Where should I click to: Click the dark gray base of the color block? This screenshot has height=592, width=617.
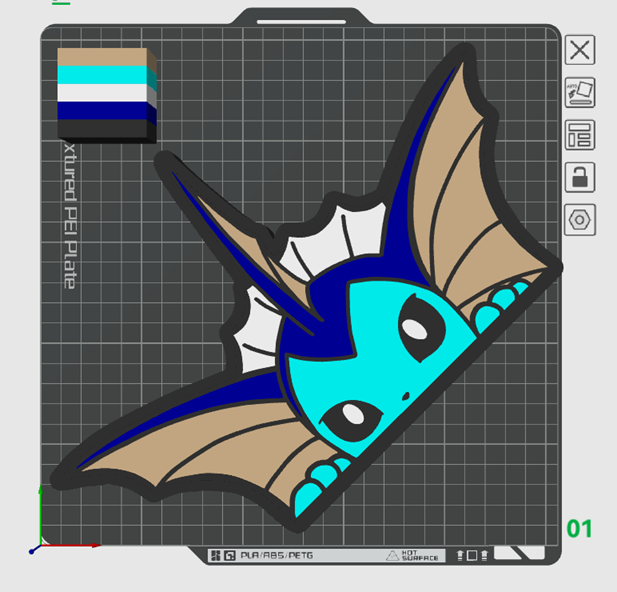point(101,128)
